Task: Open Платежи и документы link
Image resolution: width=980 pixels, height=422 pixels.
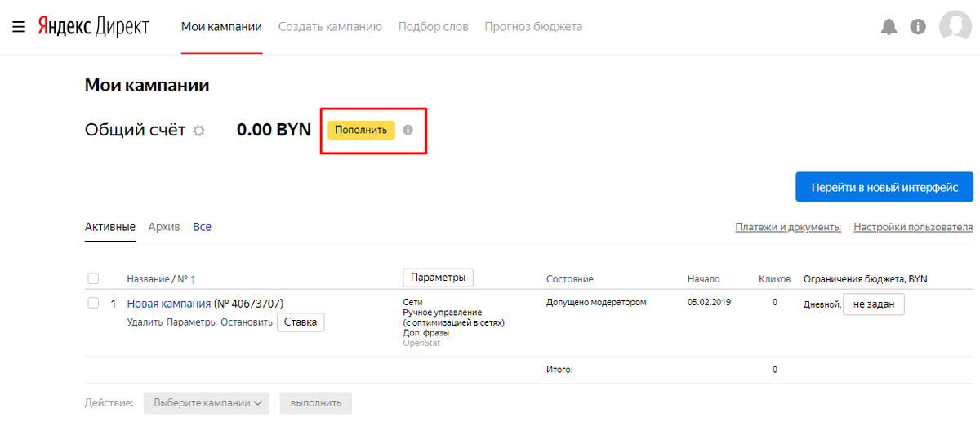Action: pyautogui.click(x=788, y=227)
